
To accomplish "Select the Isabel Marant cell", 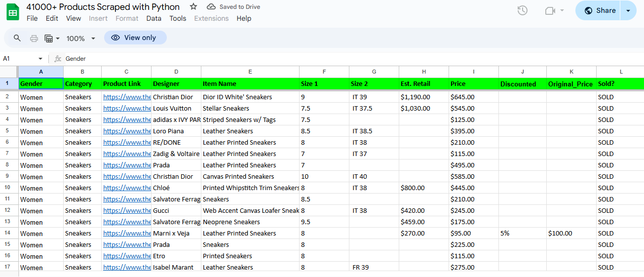I will click(176, 267).
